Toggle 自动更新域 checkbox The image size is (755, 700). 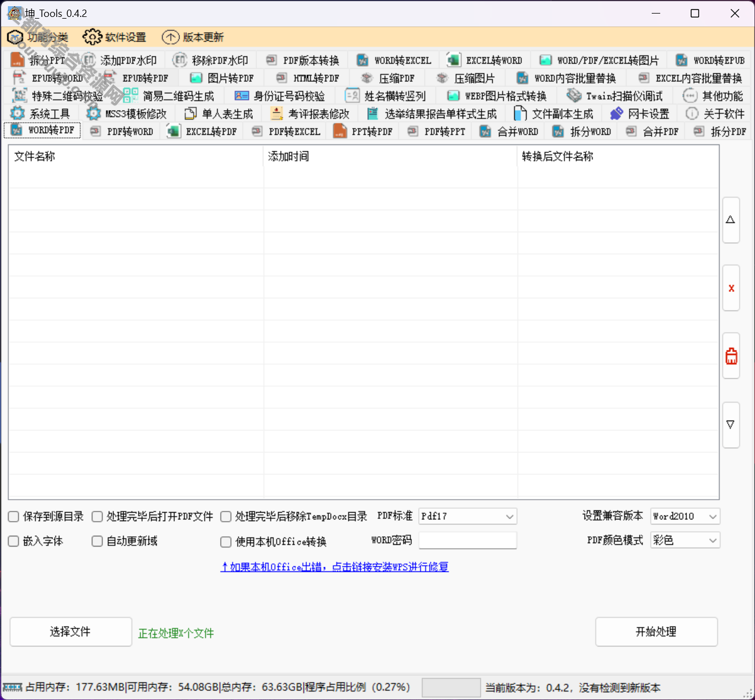(x=97, y=541)
